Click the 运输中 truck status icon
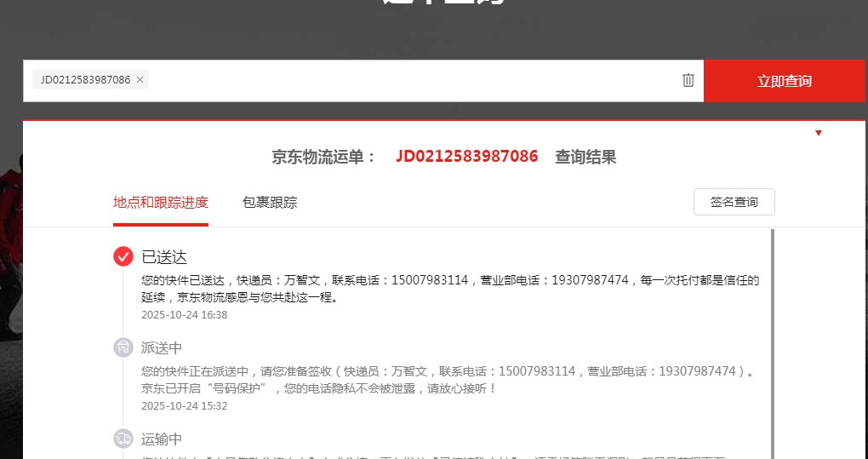Screen dimensions: 868x459 (x=123, y=439)
